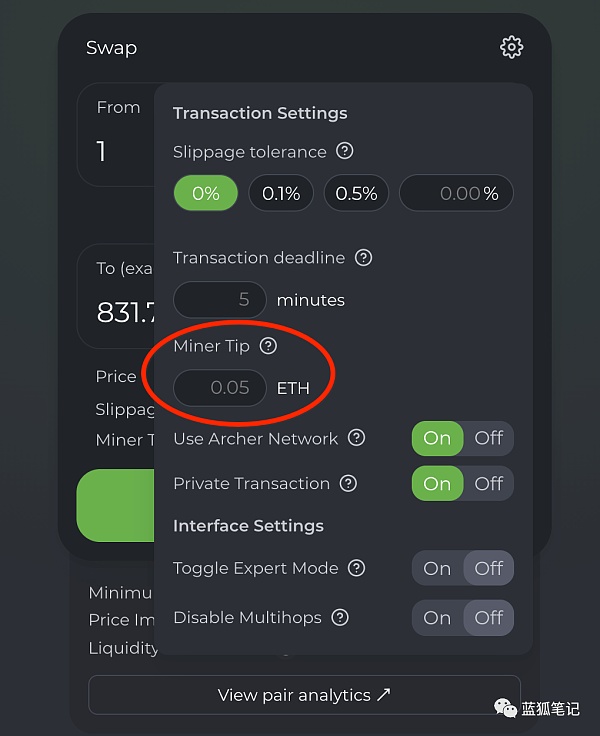Click the Miner Tip ETH input
Image resolution: width=600 pixels, height=736 pixels.
point(220,387)
